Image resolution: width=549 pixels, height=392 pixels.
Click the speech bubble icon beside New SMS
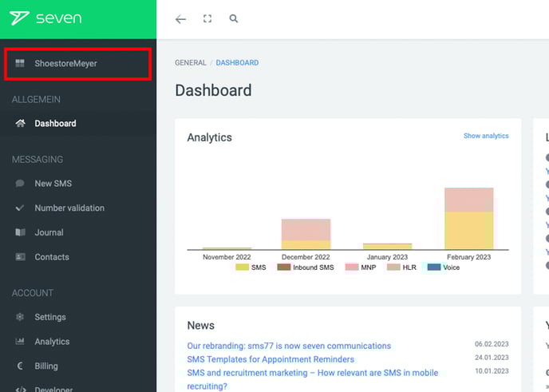[20, 184]
